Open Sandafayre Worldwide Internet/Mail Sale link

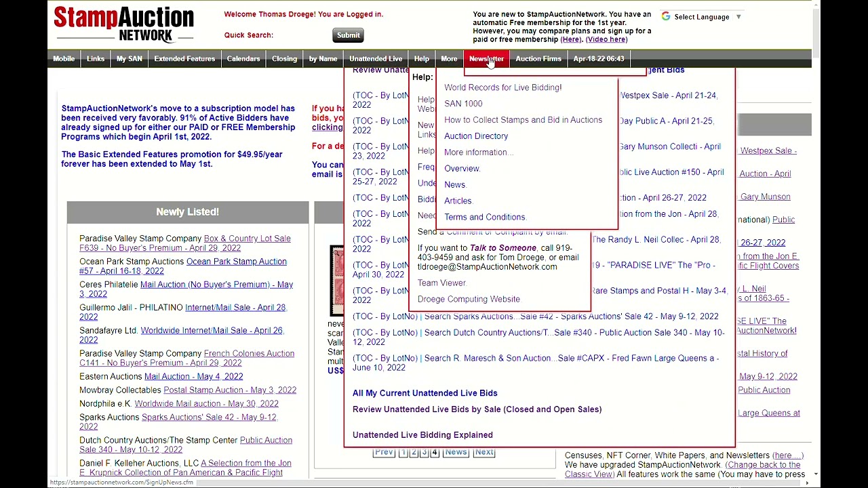pyautogui.click(x=182, y=335)
